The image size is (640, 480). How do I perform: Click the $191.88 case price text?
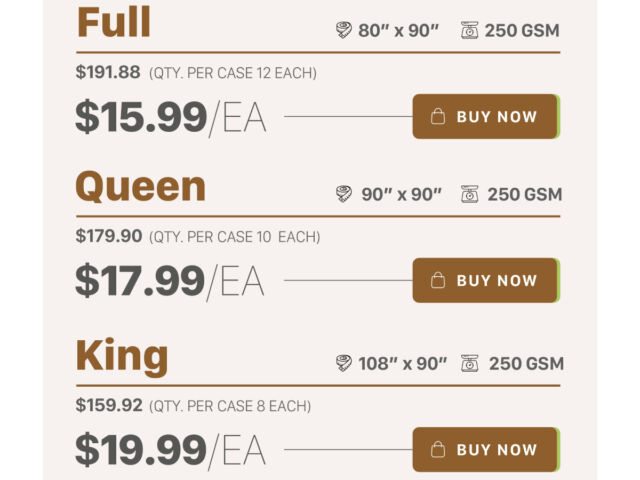[108, 73]
